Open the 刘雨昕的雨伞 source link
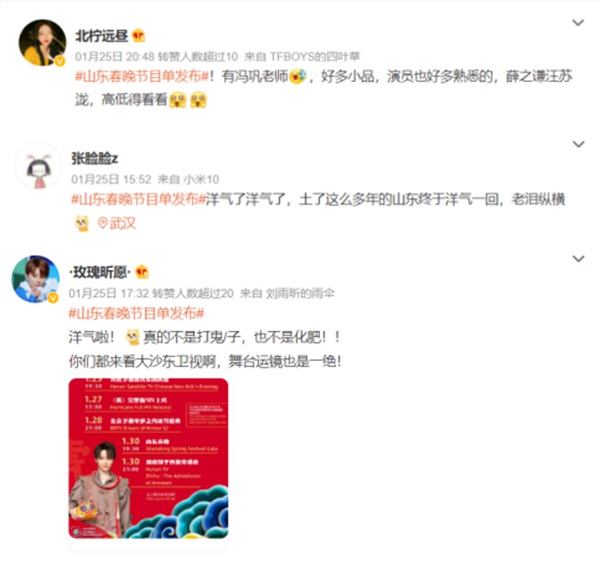The image size is (600, 569). (x=300, y=293)
